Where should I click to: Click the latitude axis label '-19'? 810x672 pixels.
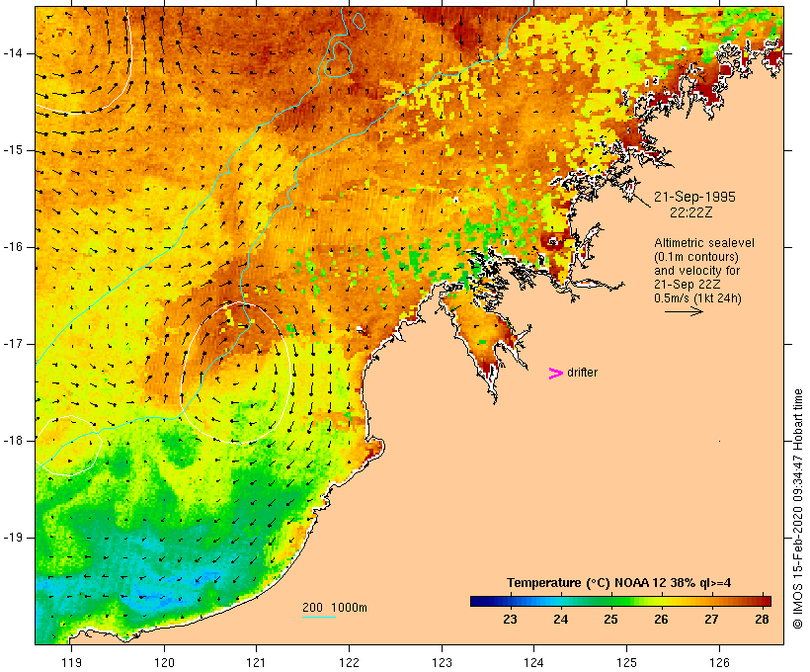coord(13,538)
